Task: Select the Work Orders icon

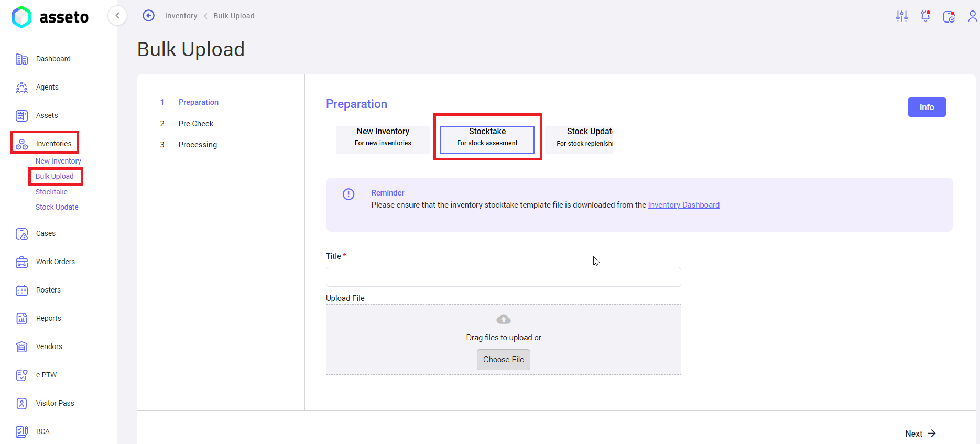Action: pyautogui.click(x=21, y=262)
